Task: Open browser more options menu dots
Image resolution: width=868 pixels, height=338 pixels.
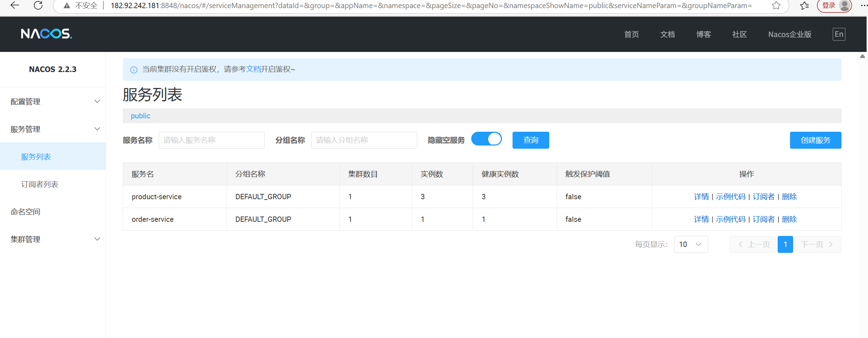Action: pos(864,6)
